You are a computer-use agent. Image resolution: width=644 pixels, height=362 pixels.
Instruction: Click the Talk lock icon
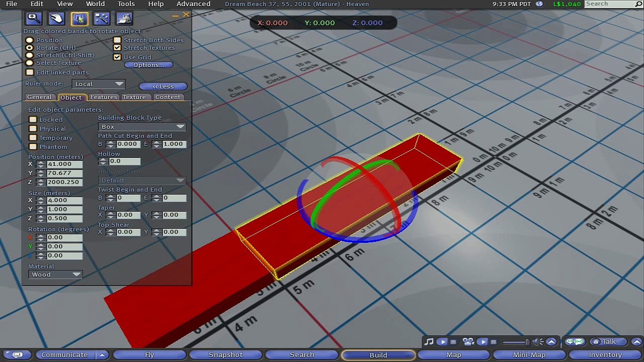(596, 342)
